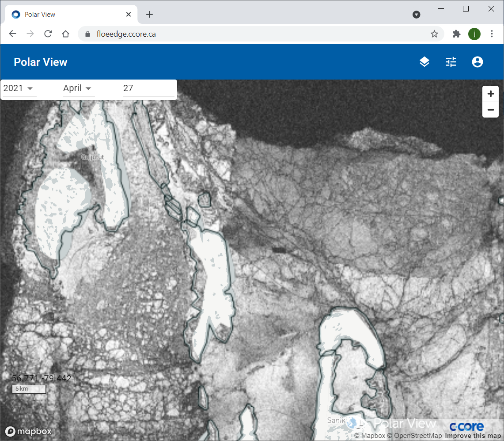Open the map layers panel
Image resolution: width=504 pixels, height=441 pixels.
[424, 62]
